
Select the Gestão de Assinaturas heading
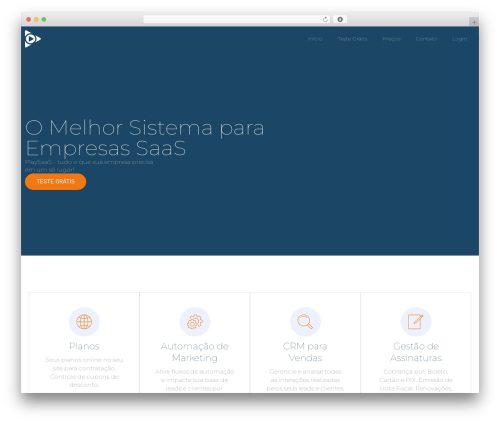coord(416,352)
